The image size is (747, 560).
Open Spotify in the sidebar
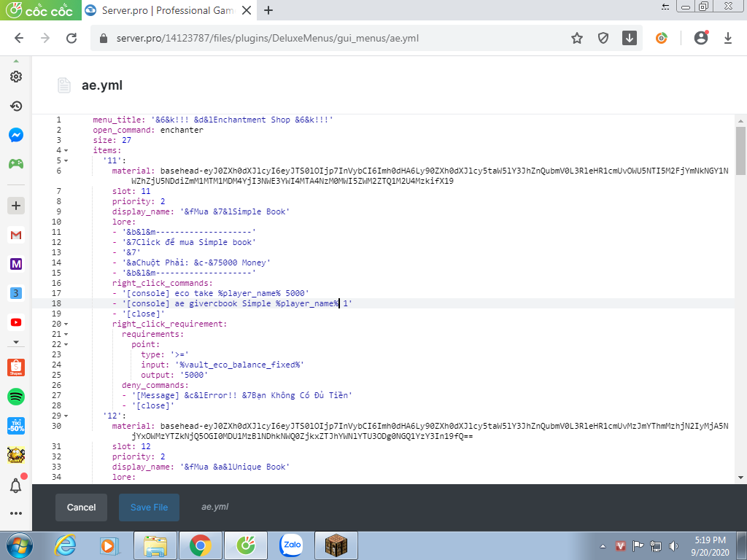coord(15,397)
